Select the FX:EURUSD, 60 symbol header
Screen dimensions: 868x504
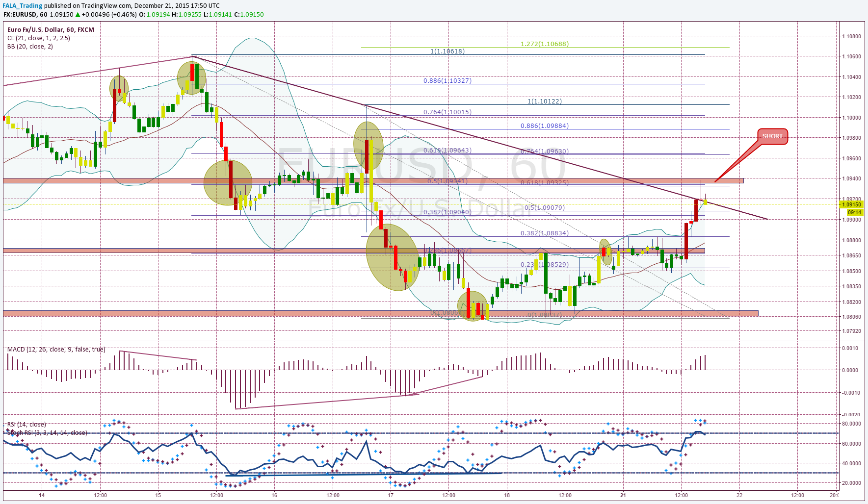(x=25, y=14)
